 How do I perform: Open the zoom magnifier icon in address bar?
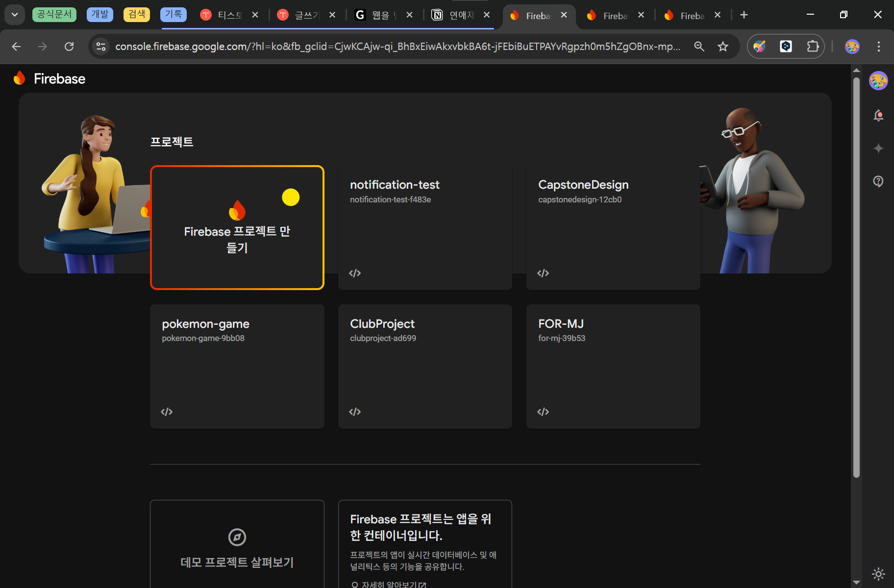[x=699, y=47]
